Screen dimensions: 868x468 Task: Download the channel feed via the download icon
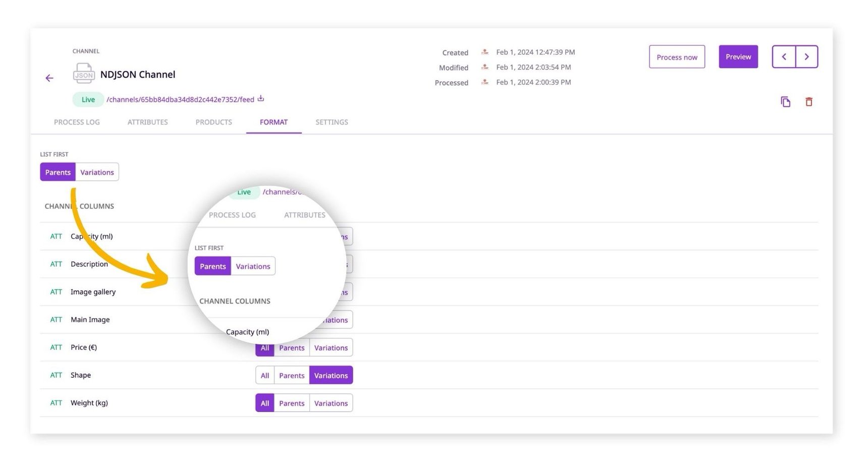point(260,98)
